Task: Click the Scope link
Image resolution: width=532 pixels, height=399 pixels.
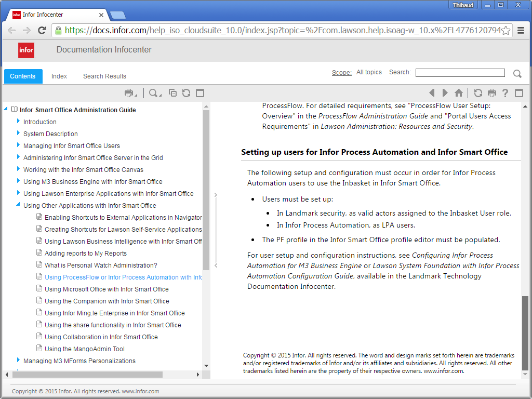Action: 341,73
